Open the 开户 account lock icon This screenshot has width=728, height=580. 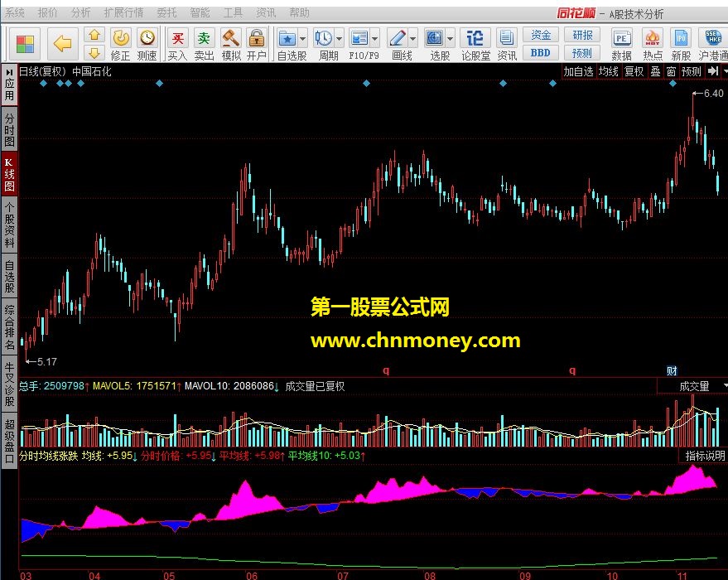click(x=256, y=45)
